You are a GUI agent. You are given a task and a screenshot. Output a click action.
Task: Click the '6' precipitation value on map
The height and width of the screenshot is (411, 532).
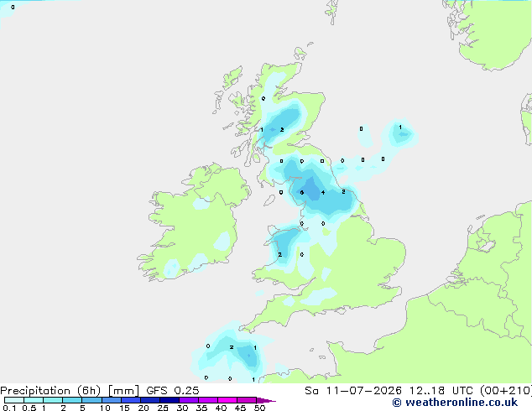pos(301,193)
